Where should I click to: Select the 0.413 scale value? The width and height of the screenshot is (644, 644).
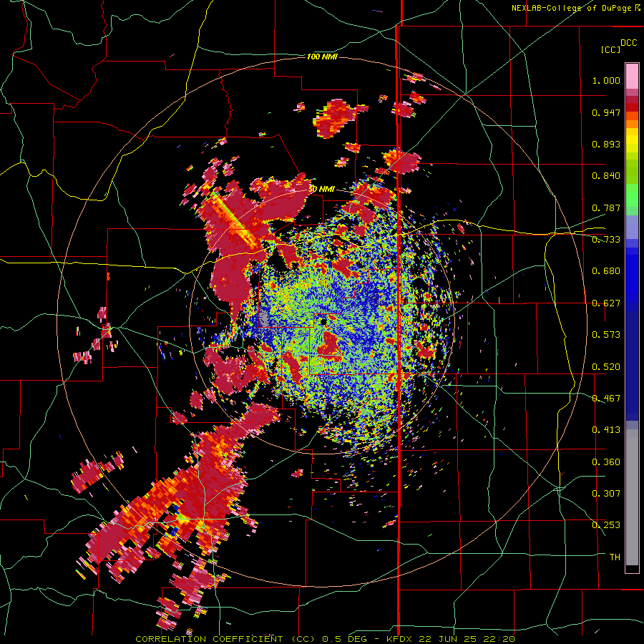pos(606,430)
